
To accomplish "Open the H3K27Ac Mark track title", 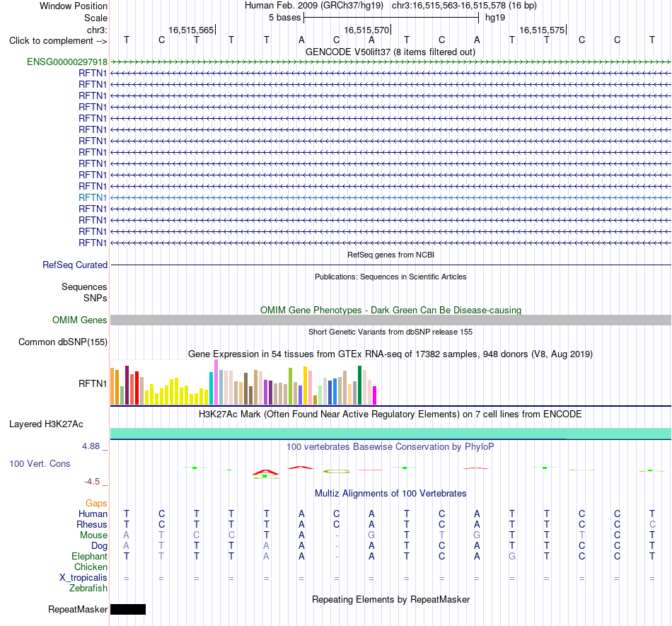I will pyautogui.click(x=390, y=415).
